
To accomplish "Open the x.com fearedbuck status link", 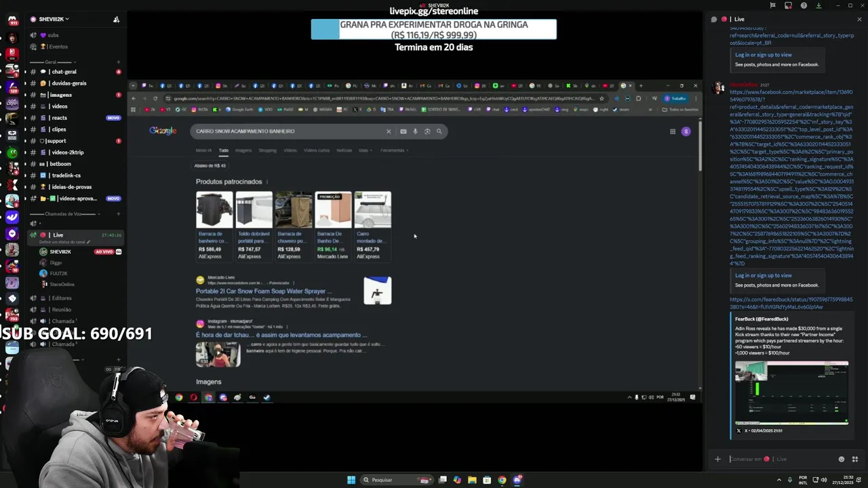I will 791,303.
